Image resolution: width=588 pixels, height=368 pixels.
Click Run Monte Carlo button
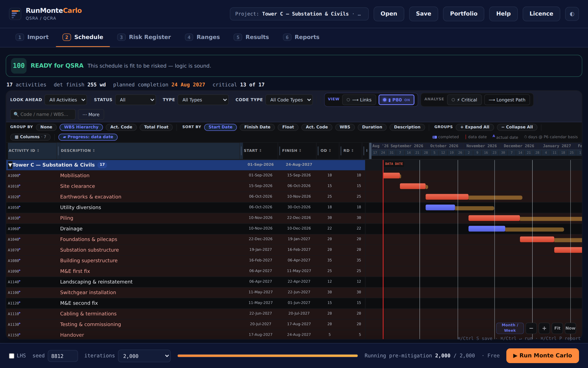point(543,356)
